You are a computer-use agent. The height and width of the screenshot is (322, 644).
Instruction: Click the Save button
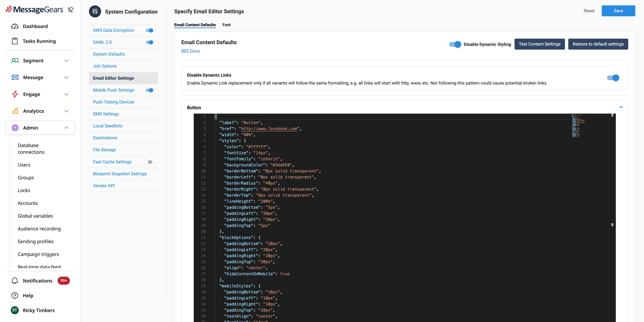coord(618,11)
